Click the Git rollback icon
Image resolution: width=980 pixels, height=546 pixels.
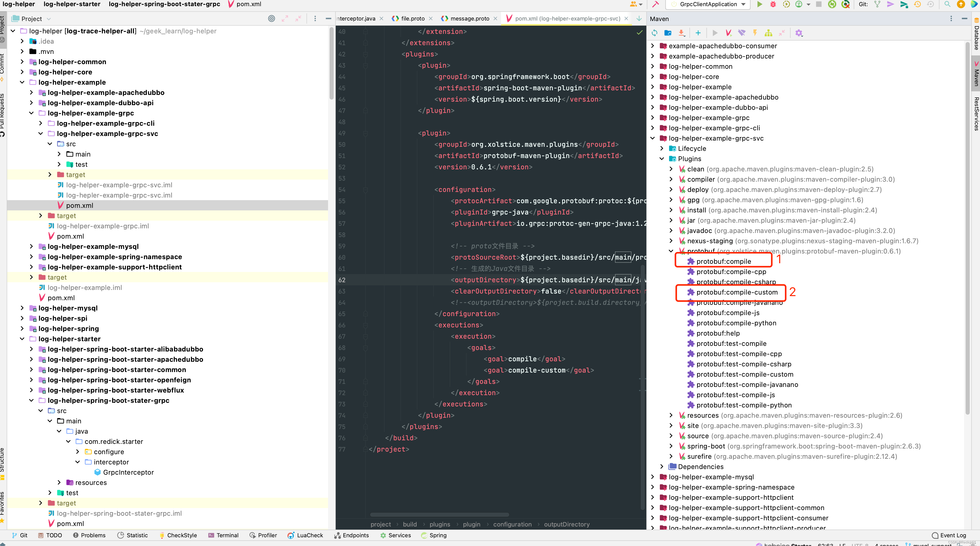[930, 4]
